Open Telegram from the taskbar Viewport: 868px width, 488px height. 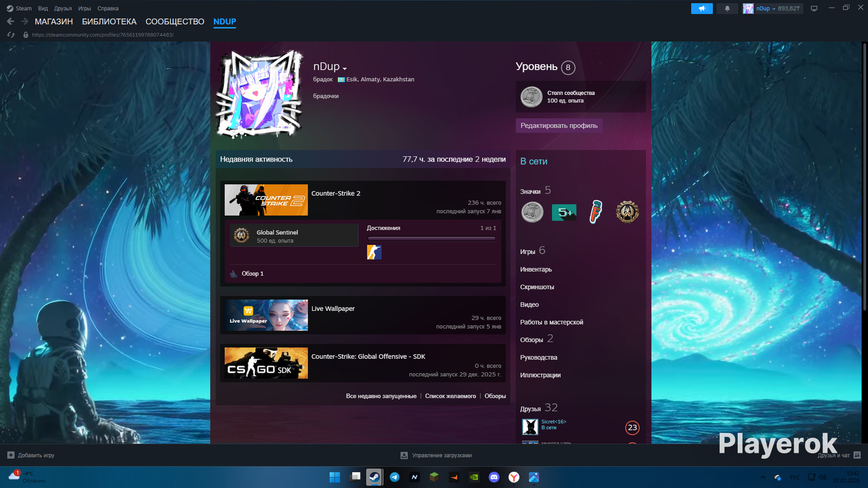[394, 477]
